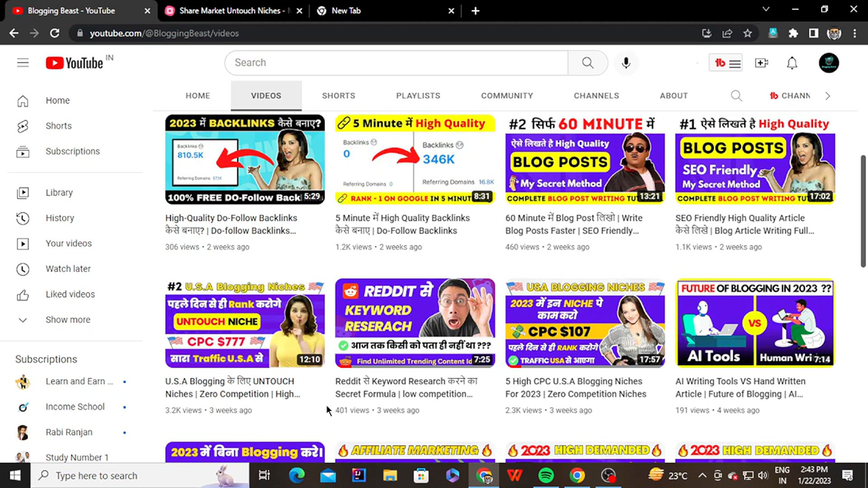Reload the page in Chrome
Viewport: 868px width, 488px height.
coord(55,33)
